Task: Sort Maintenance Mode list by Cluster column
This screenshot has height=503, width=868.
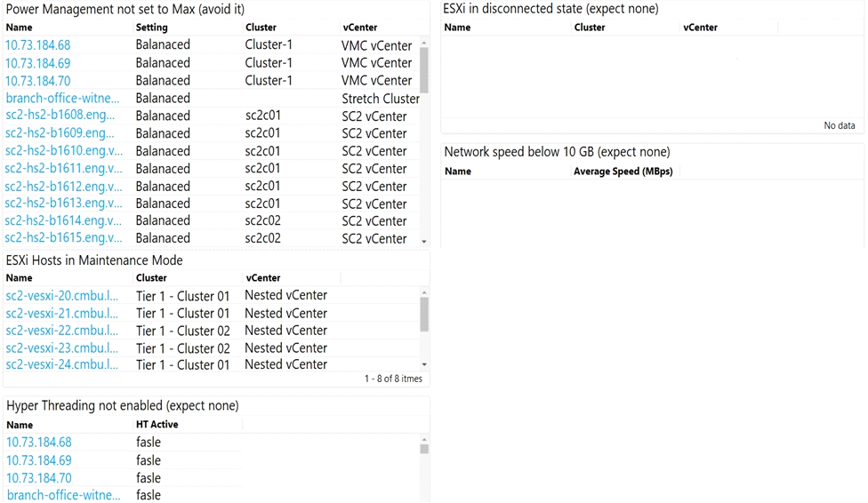Action: coord(151,278)
